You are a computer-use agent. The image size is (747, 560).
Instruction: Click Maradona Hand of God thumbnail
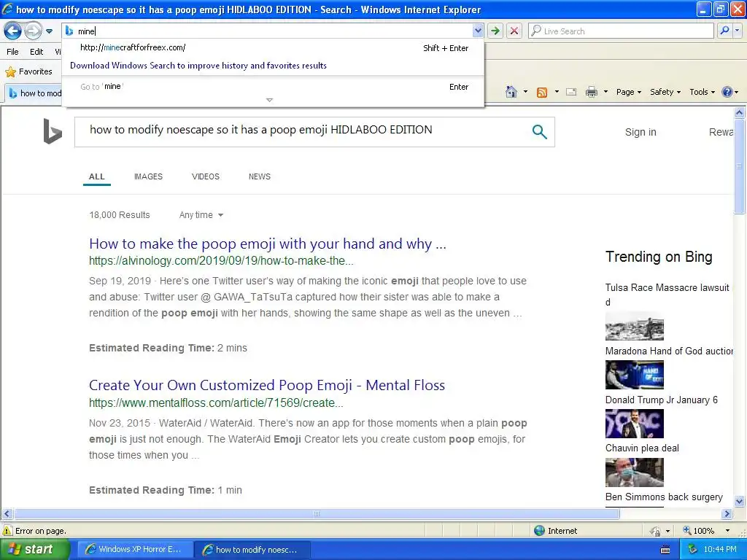(634, 375)
